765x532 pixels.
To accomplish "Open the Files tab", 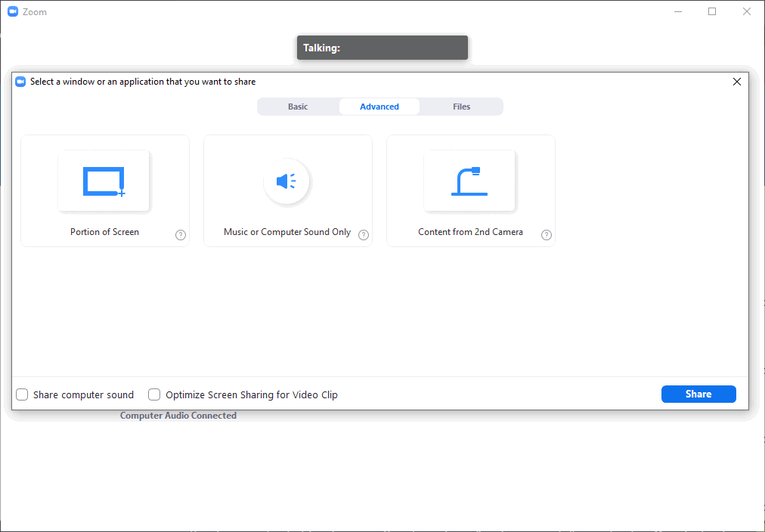I will coord(461,106).
